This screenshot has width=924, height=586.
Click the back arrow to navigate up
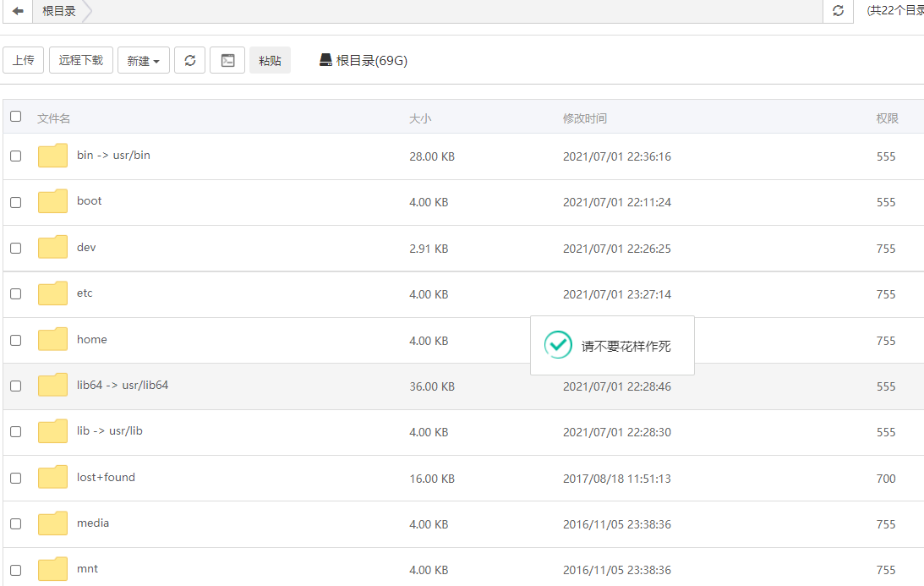pos(17,12)
